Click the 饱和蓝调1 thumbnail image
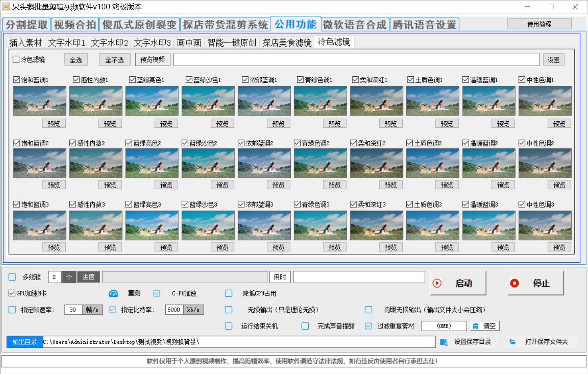588x374 pixels. (x=40, y=101)
